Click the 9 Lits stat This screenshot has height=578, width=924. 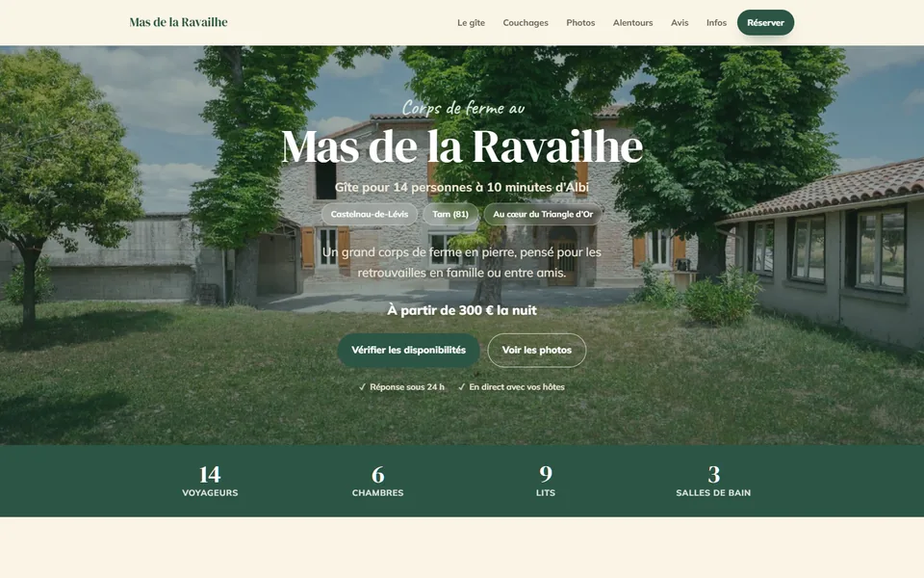tap(546, 482)
